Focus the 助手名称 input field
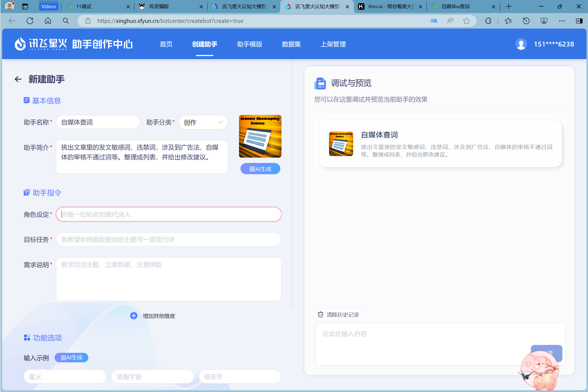This screenshot has width=588, height=392. pos(98,122)
